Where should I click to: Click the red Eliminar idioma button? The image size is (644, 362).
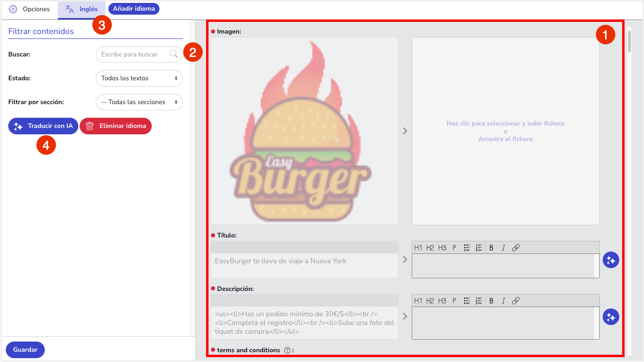coord(116,126)
